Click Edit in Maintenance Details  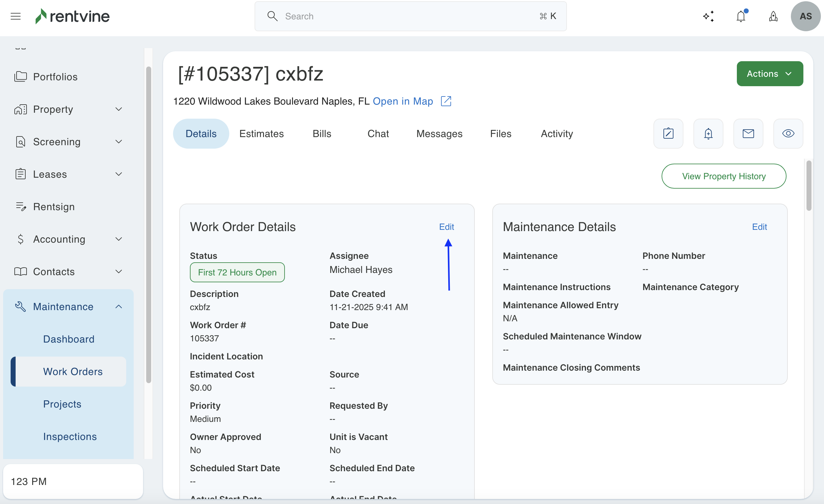(x=759, y=227)
